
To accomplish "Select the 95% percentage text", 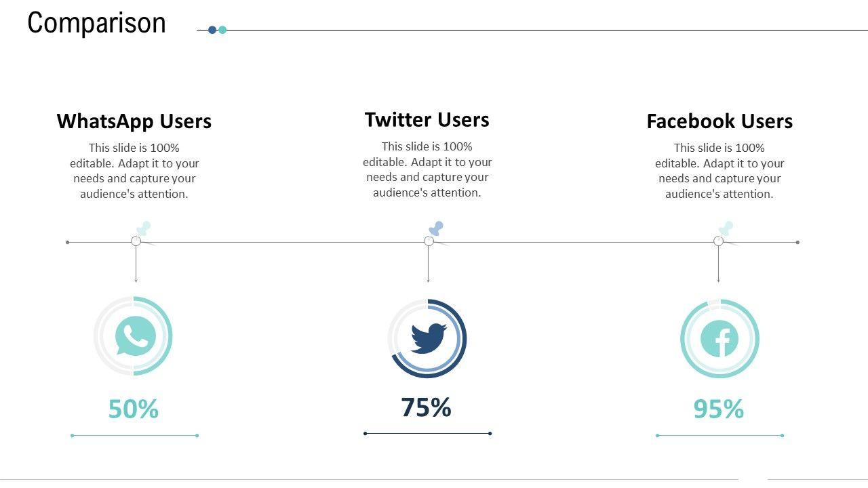I will click(719, 409).
